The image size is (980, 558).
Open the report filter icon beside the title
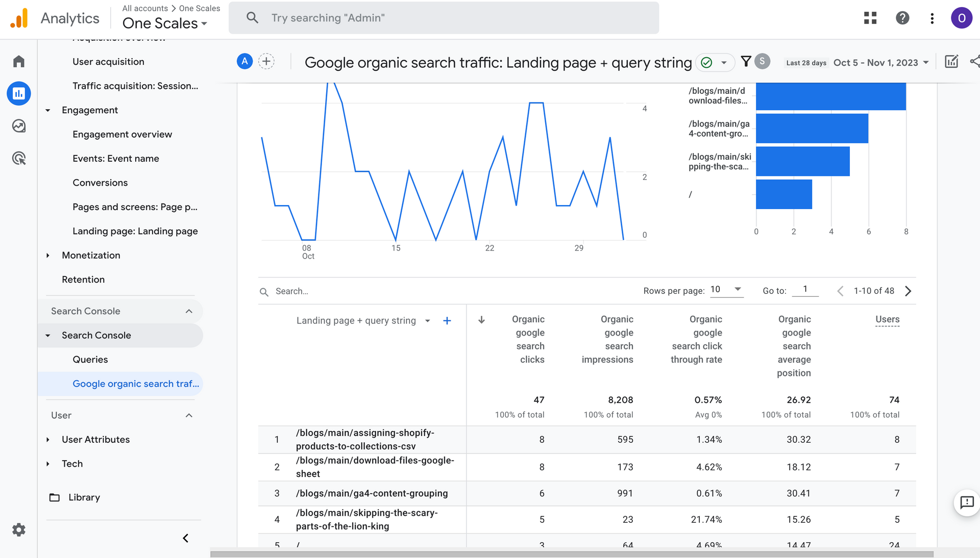click(x=746, y=62)
